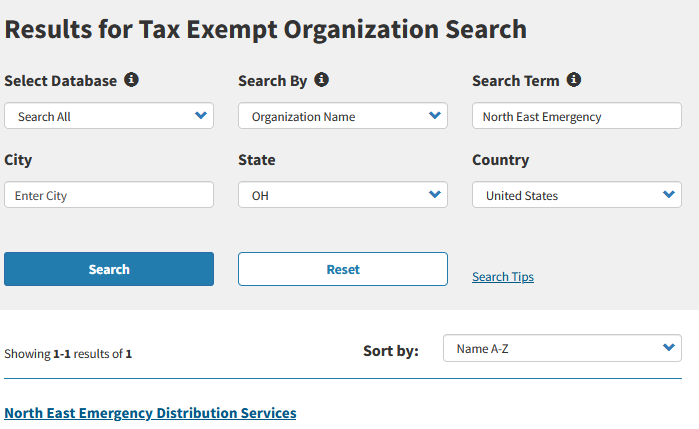
Task: Click the chevron arrow in Search By
Action: [435, 116]
